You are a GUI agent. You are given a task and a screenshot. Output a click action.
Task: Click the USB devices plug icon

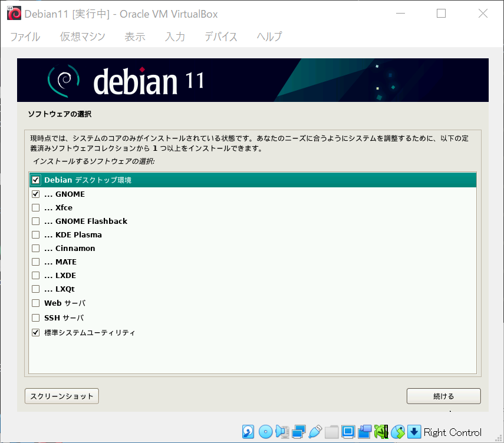[x=315, y=432]
